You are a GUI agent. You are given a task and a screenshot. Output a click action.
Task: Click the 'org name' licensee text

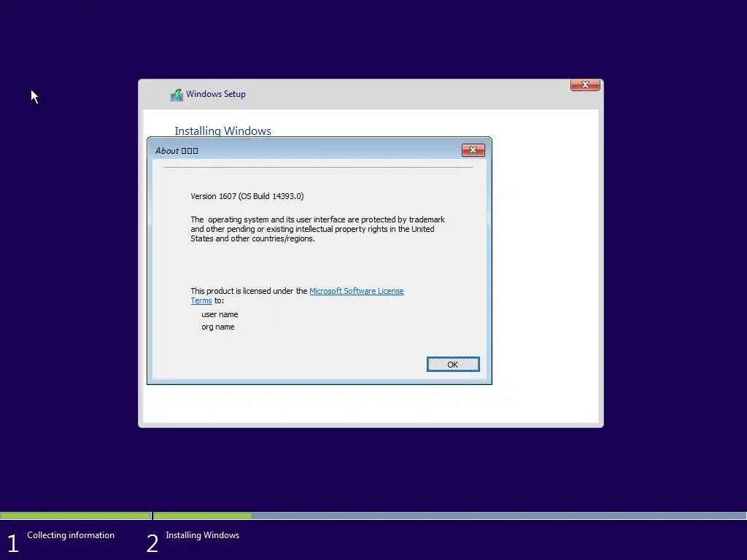pos(217,327)
